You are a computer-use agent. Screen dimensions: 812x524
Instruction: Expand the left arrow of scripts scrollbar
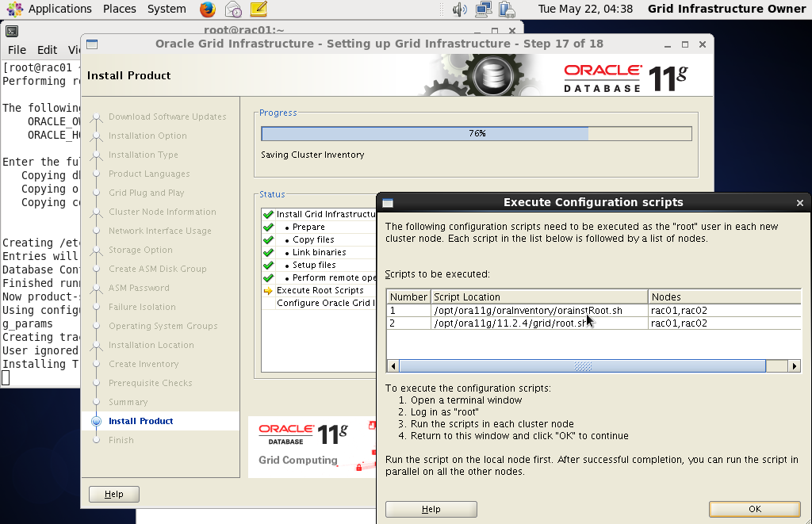pos(393,365)
